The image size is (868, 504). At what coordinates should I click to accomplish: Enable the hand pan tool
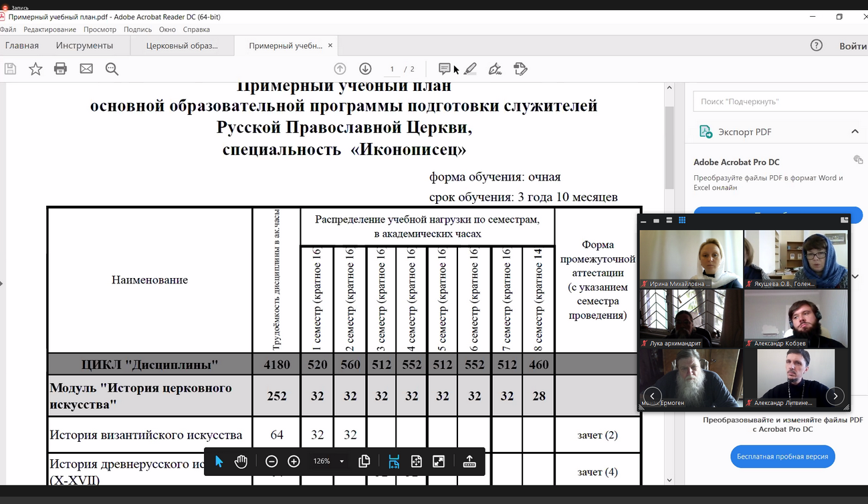pyautogui.click(x=241, y=461)
